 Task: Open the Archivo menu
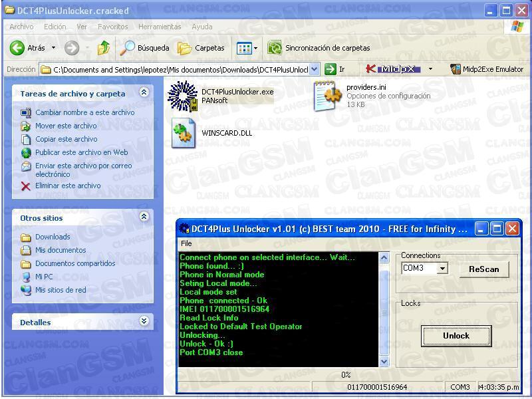21,27
